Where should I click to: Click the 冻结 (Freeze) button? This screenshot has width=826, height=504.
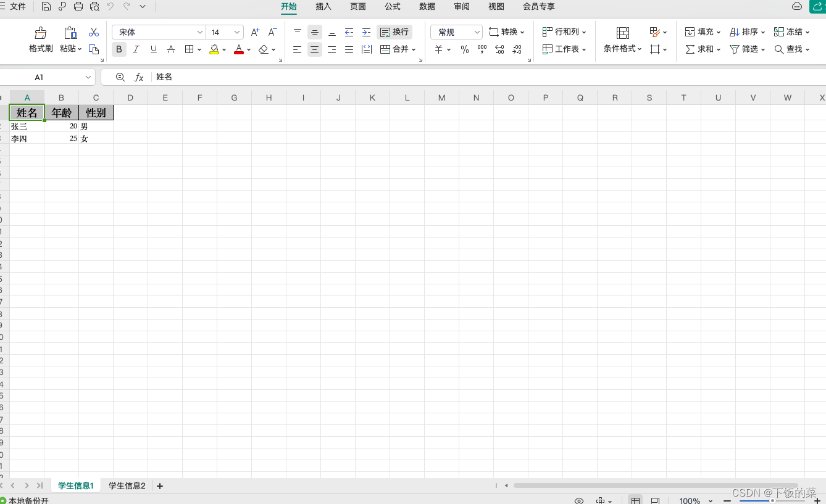pyautogui.click(x=792, y=32)
